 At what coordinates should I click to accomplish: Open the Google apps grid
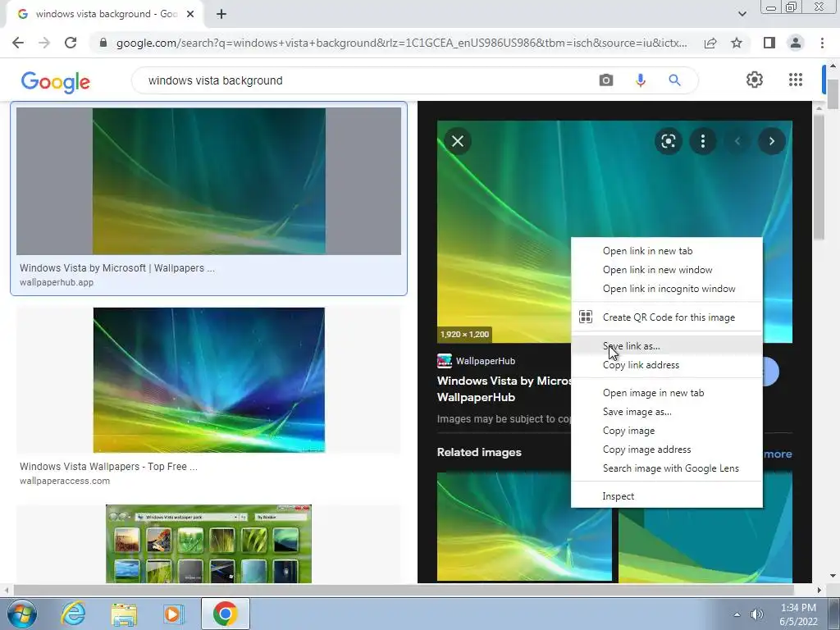click(x=796, y=80)
